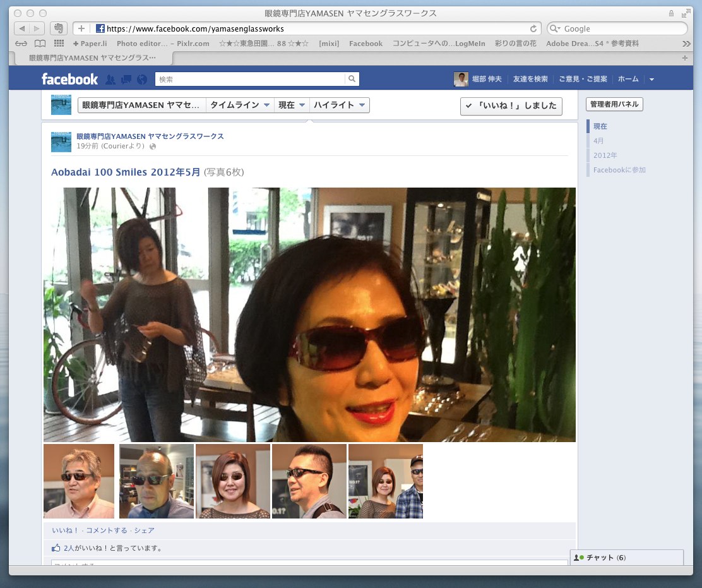Click the post author's avatar thumbnail

coord(61,142)
